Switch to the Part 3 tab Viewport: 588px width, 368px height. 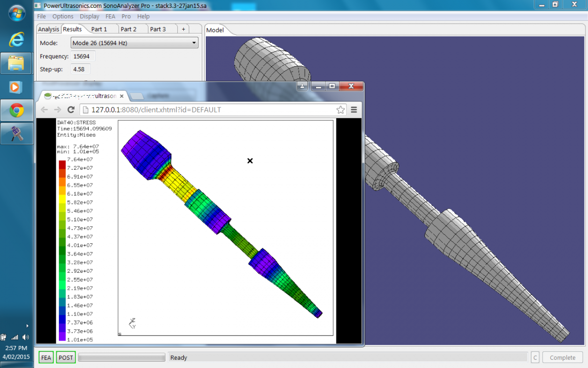click(x=158, y=29)
